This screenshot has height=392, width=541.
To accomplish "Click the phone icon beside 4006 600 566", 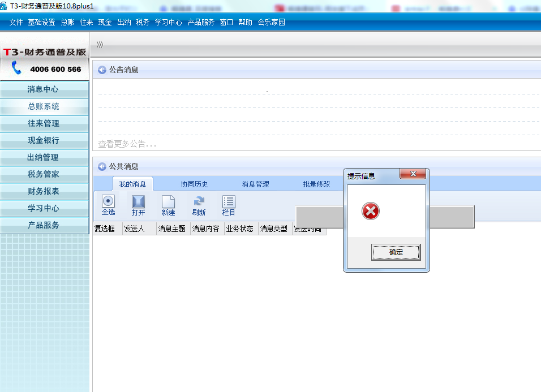I will coord(16,67).
